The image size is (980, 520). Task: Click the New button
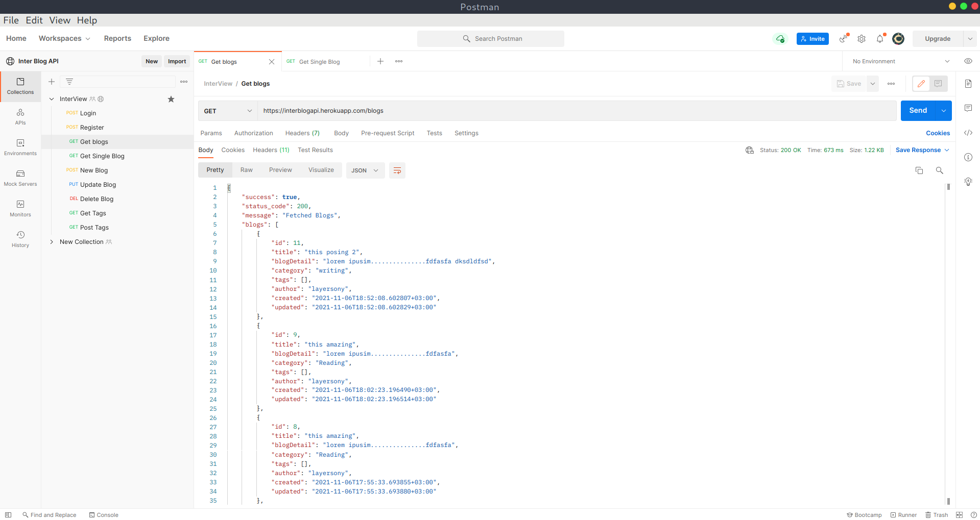pyautogui.click(x=152, y=61)
